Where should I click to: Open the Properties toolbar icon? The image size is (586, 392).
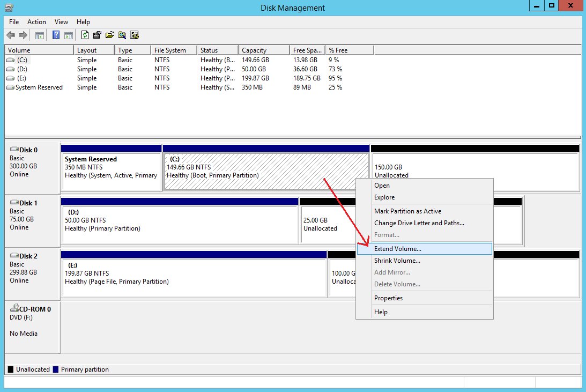click(97, 35)
